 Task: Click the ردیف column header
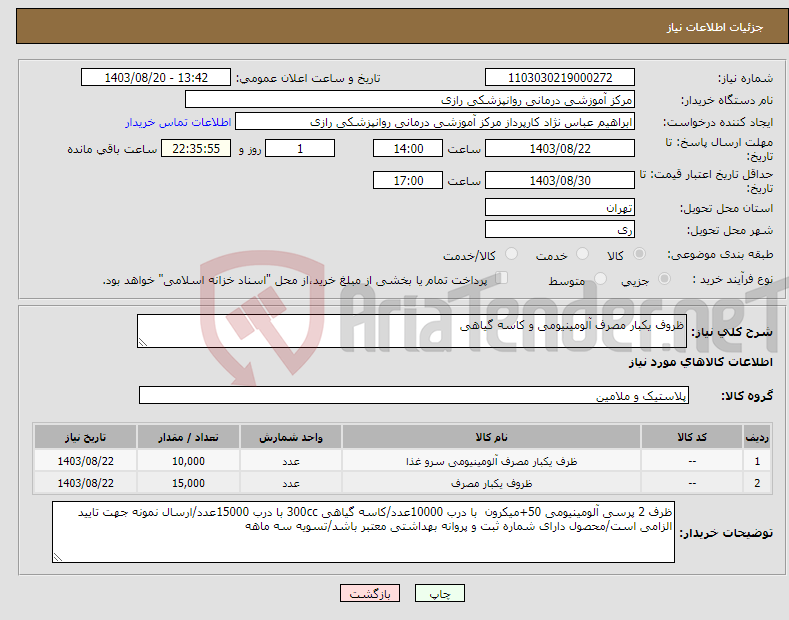coord(757,437)
